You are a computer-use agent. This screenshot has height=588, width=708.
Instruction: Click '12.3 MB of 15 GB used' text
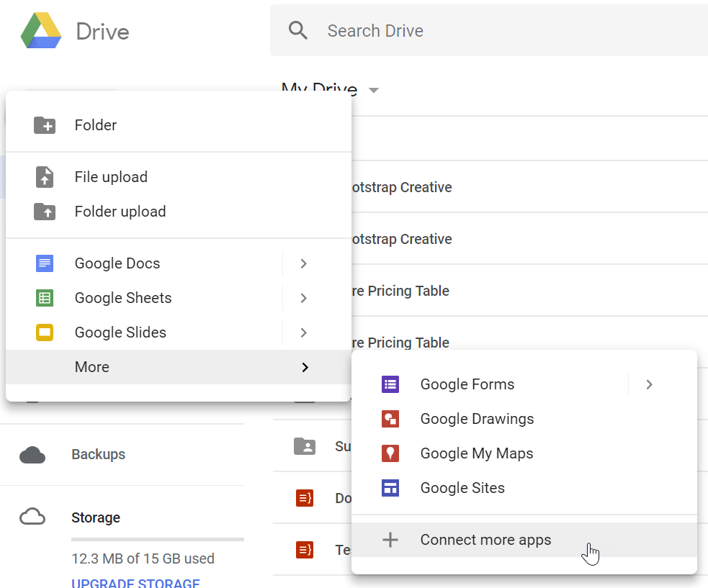pyautogui.click(x=143, y=558)
